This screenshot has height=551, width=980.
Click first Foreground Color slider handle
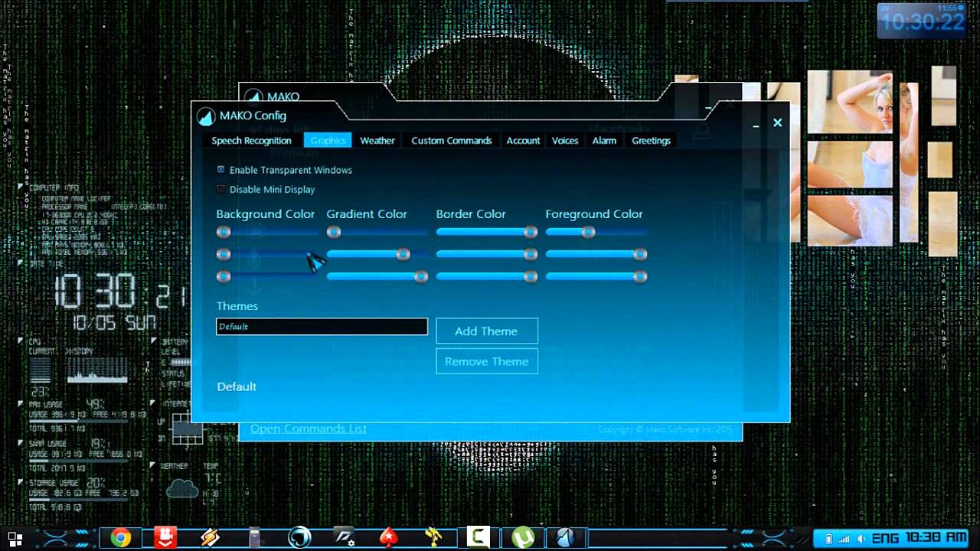588,232
